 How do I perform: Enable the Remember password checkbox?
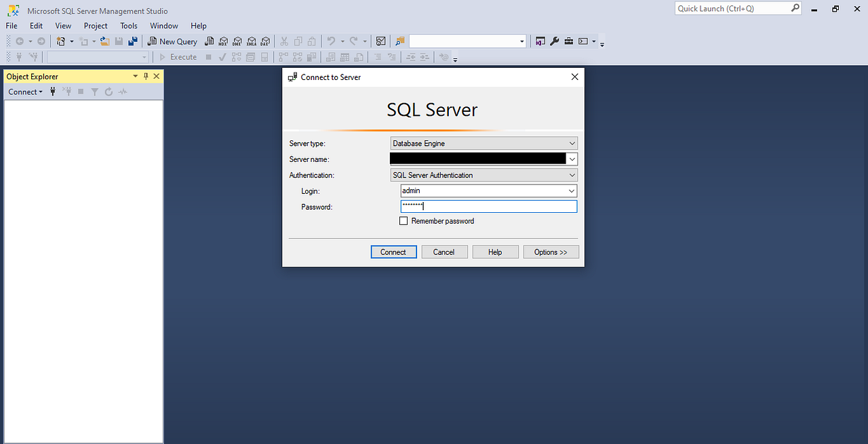pos(403,220)
